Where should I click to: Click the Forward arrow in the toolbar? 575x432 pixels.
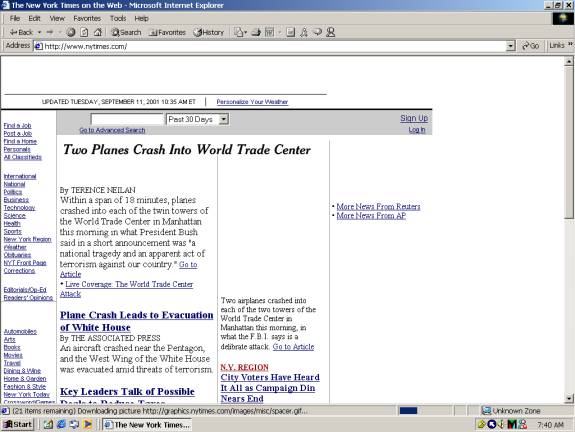pos(50,32)
